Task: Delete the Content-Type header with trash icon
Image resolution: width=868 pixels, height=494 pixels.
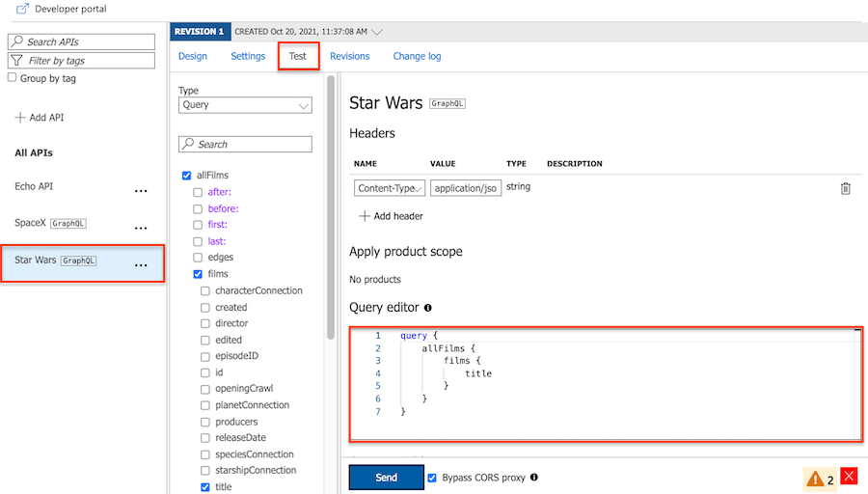Action: tap(845, 188)
